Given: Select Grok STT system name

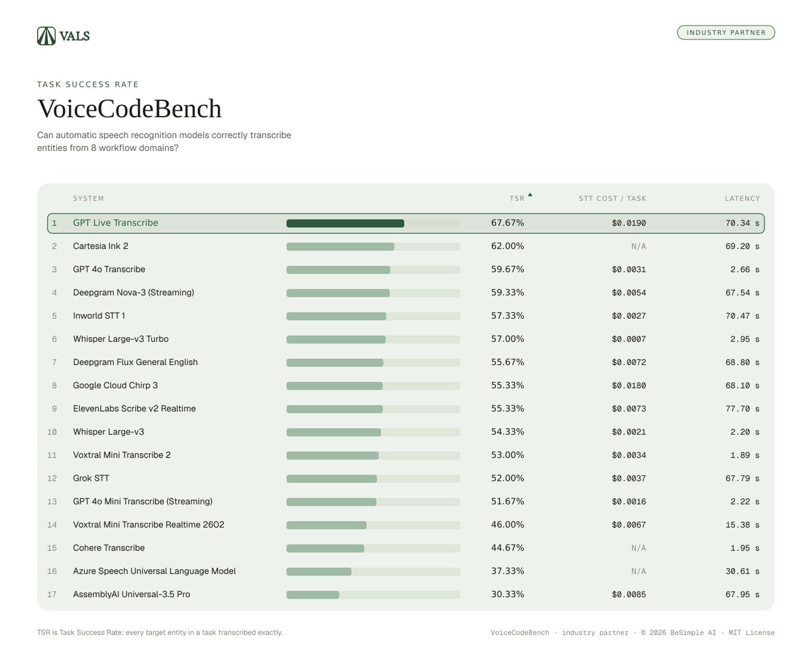Looking at the screenshot, I should [91, 478].
